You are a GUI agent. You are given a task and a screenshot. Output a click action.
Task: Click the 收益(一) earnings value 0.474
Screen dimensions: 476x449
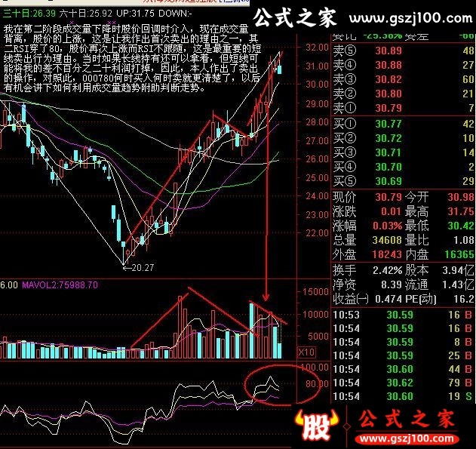pyautogui.click(x=388, y=299)
